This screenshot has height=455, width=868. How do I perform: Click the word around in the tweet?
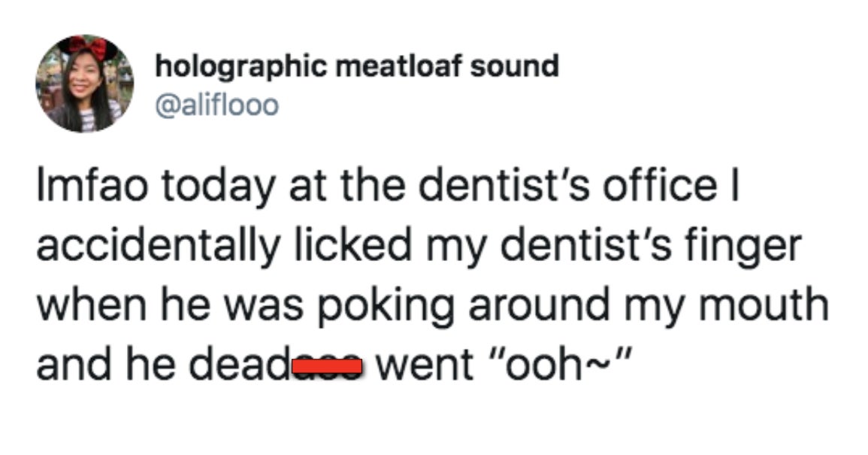[539, 306]
